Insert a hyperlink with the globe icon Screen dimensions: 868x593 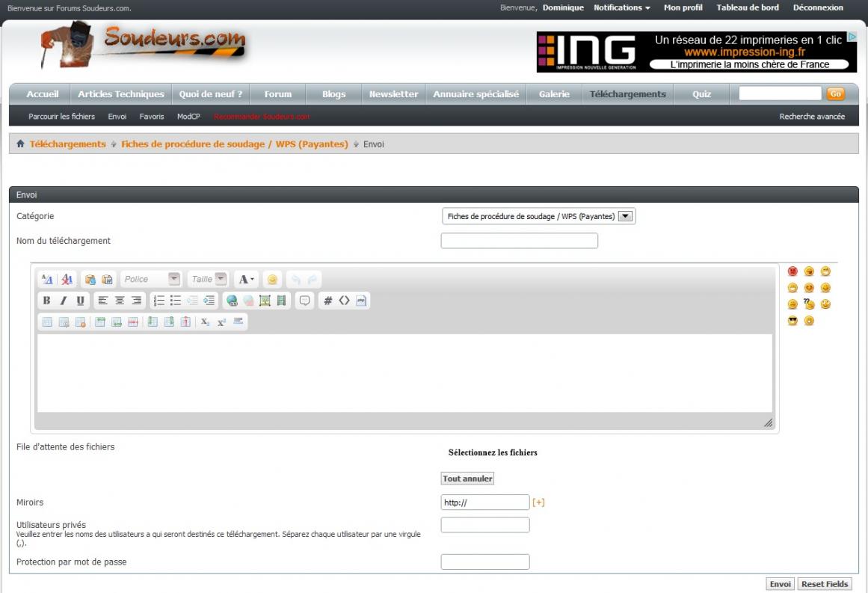pos(231,301)
